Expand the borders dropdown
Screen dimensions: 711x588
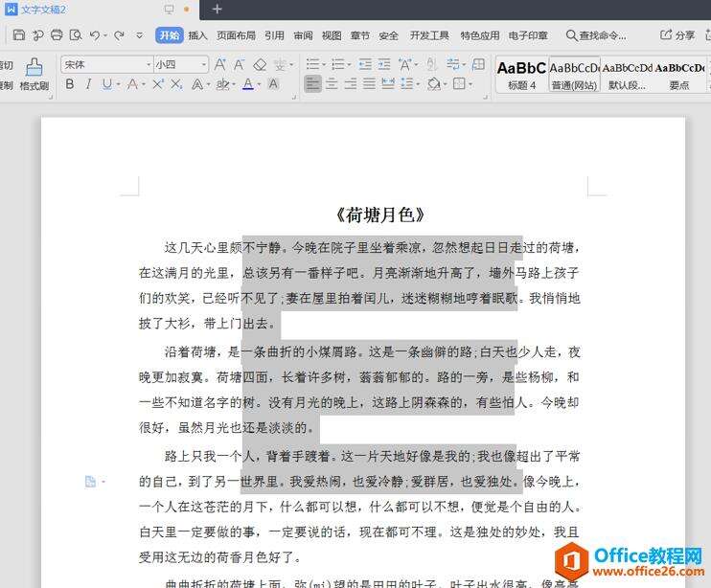click(x=470, y=84)
